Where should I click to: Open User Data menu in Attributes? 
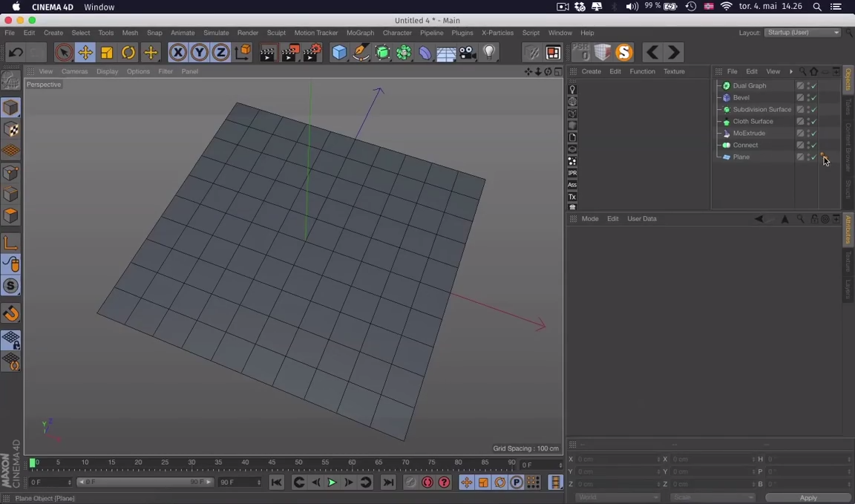point(642,219)
